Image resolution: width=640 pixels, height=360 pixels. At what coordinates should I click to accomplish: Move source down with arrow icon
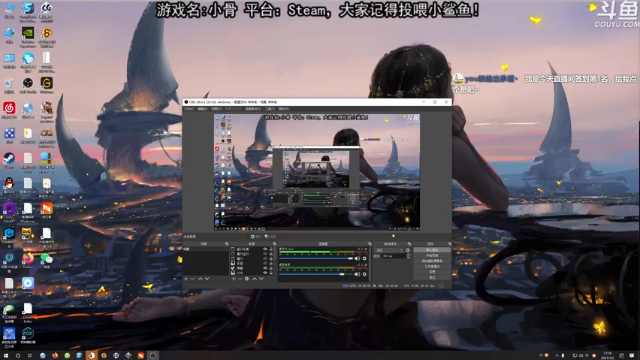[x=261, y=279]
